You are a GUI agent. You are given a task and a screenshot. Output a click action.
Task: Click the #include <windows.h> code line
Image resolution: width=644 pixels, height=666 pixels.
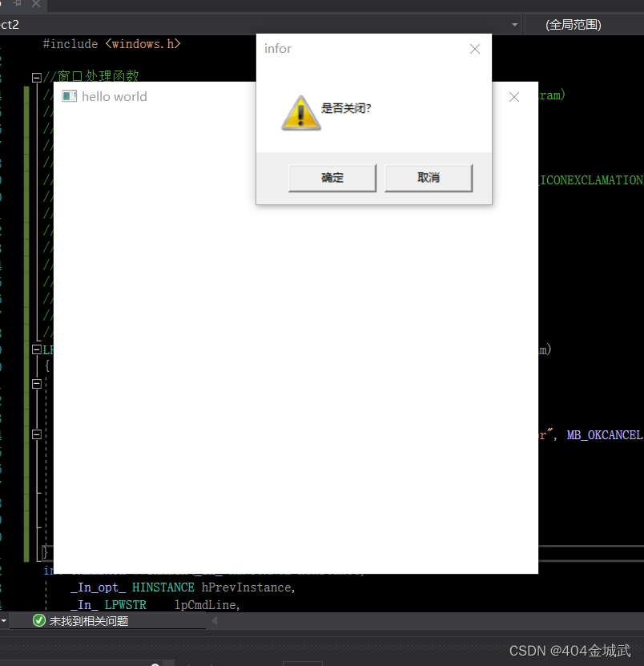click(111, 44)
